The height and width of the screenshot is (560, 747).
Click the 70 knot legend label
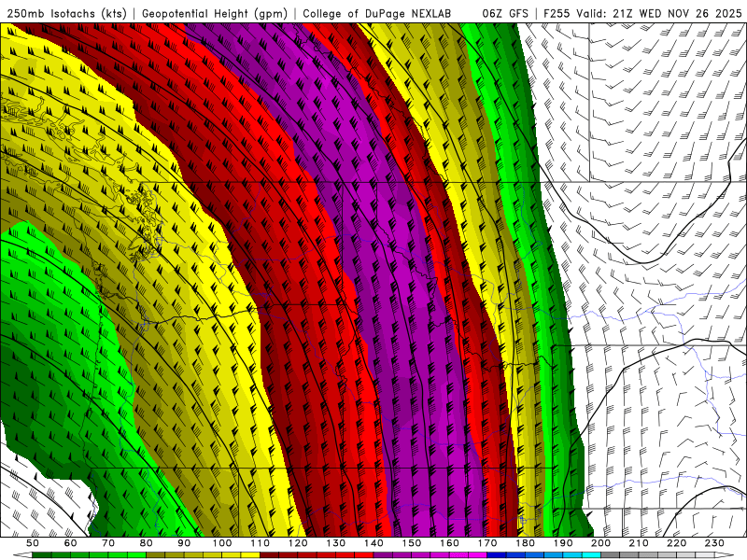108,543
